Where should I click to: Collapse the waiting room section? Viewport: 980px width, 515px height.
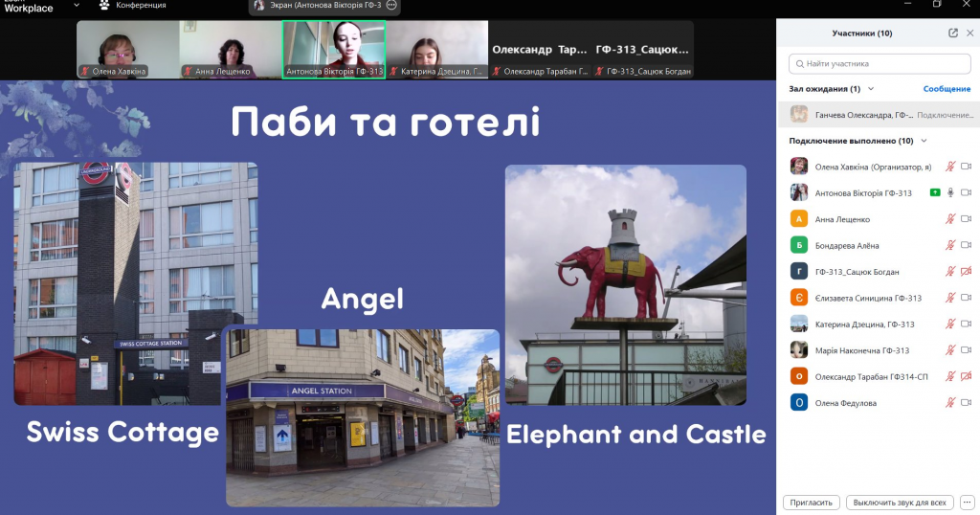click(871, 89)
